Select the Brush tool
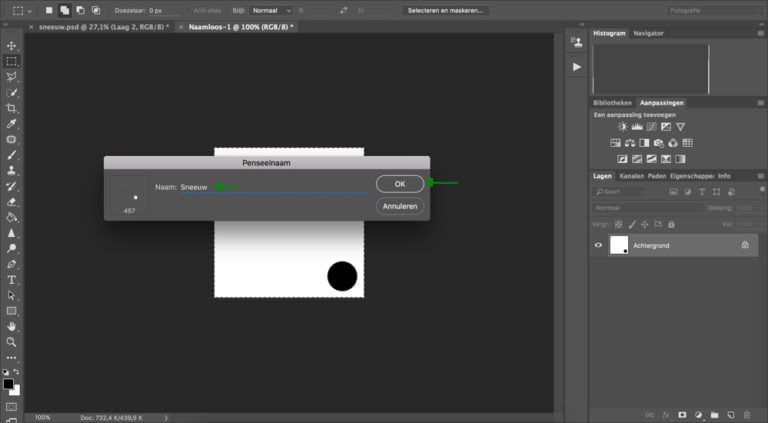Viewport: 768px width, 423px height. (x=11, y=155)
